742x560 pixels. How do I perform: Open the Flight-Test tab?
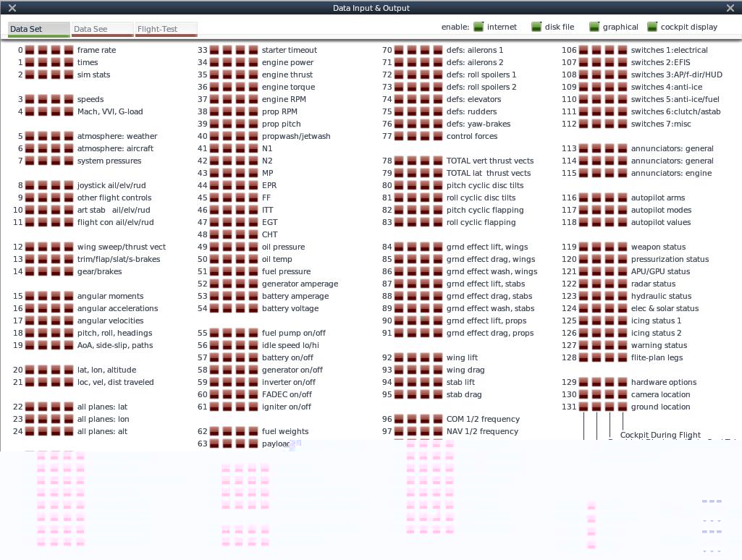tap(166, 30)
